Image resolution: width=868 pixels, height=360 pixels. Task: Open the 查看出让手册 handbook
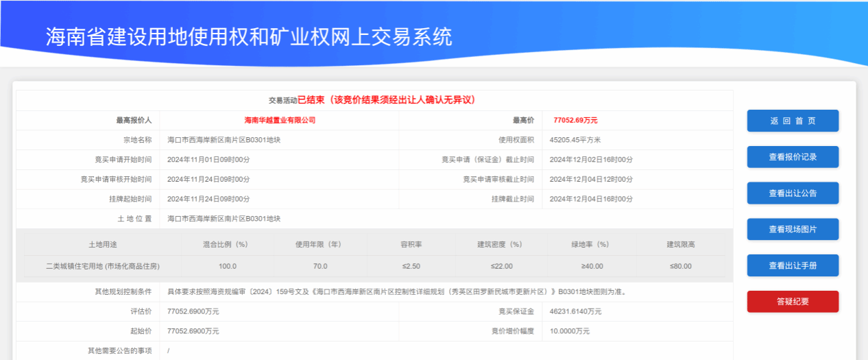coord(793,265)
